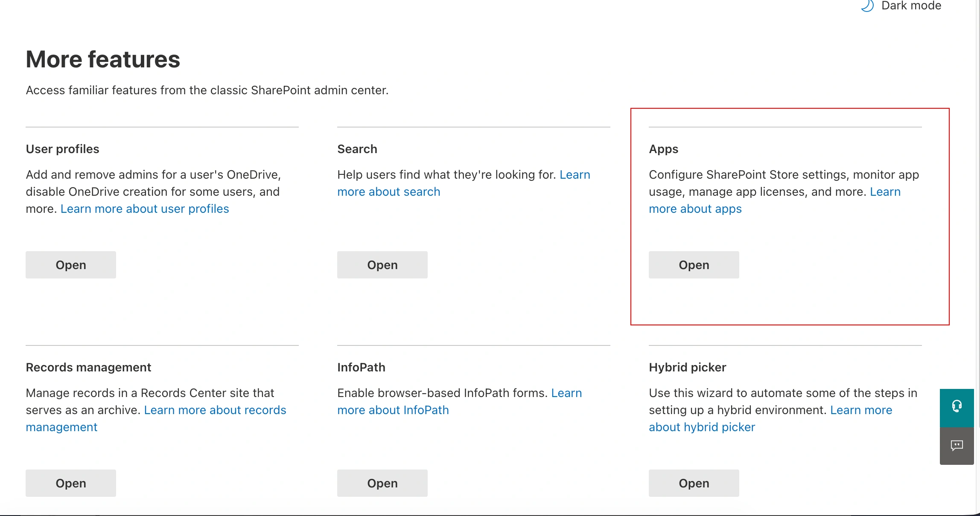Click the headset help support icon

[x=957, y=407]
